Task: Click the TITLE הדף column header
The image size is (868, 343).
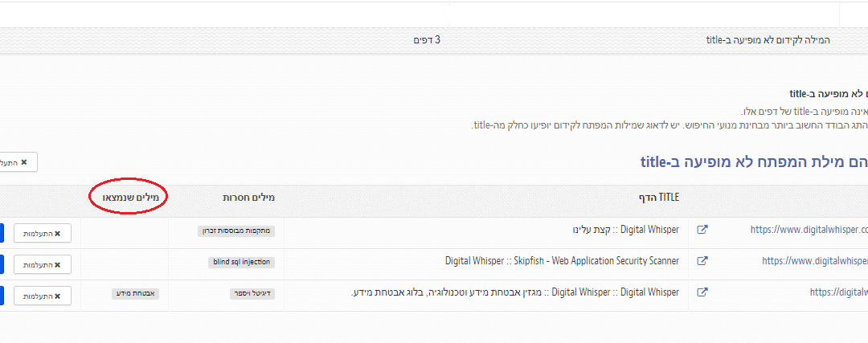Action: pyautogui.click(x=657, y=198)
